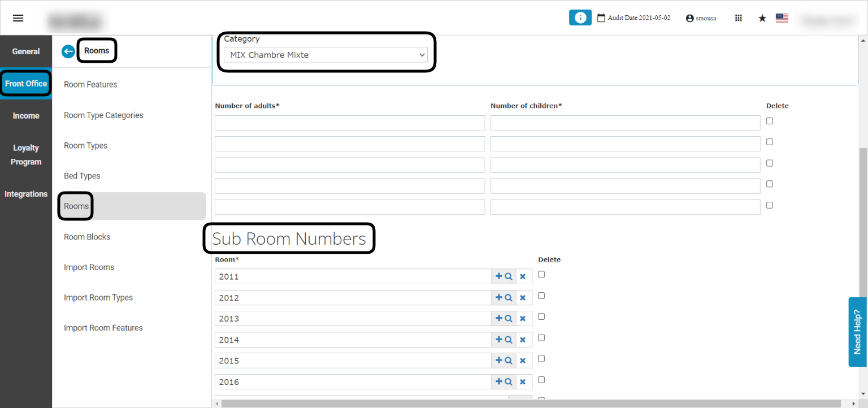
Task: Open the smousa user account icon
Action: click(x=689, y=18)
